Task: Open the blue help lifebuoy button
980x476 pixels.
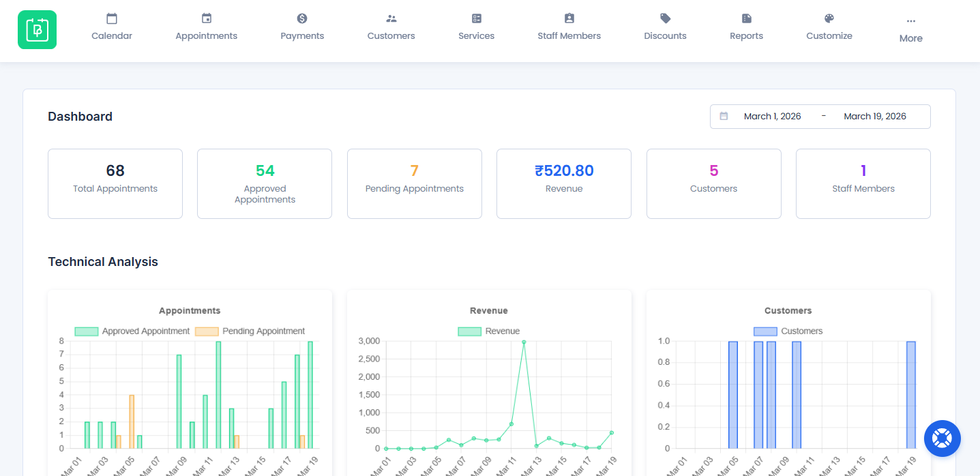Action: (x=942, y=438)
